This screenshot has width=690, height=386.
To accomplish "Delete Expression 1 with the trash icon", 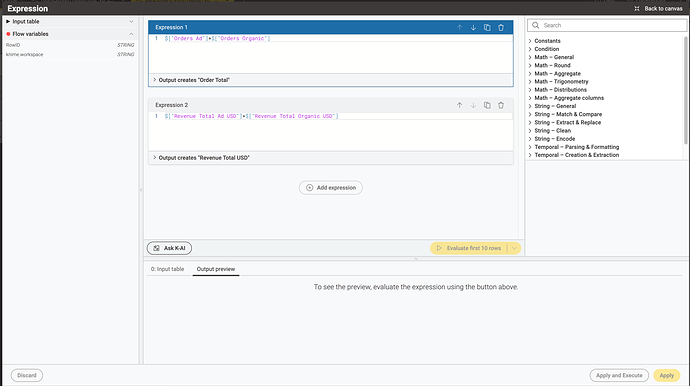I will [501, 27].
